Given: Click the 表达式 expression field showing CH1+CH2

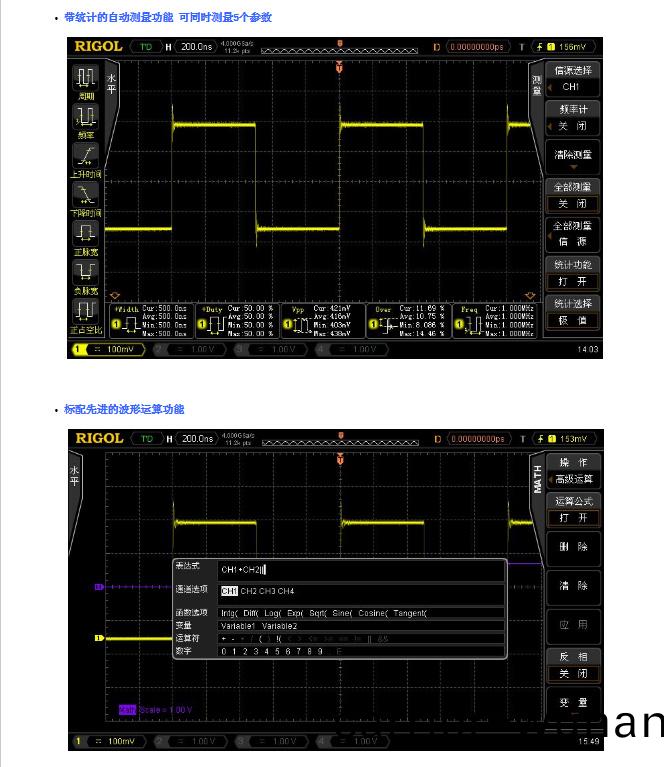Looking at the screenshot, I should [360, 569].
